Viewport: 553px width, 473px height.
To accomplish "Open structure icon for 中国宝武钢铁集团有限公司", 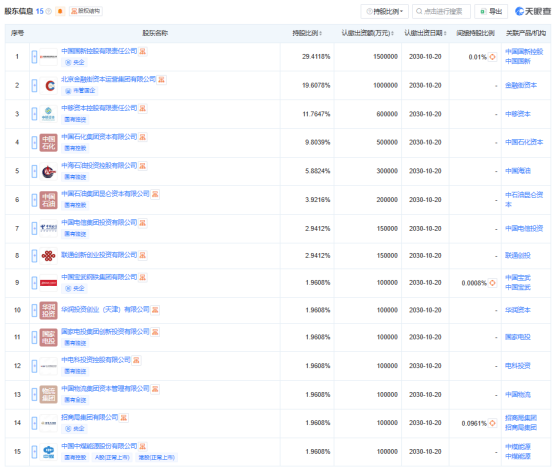I will pos(142,278).
